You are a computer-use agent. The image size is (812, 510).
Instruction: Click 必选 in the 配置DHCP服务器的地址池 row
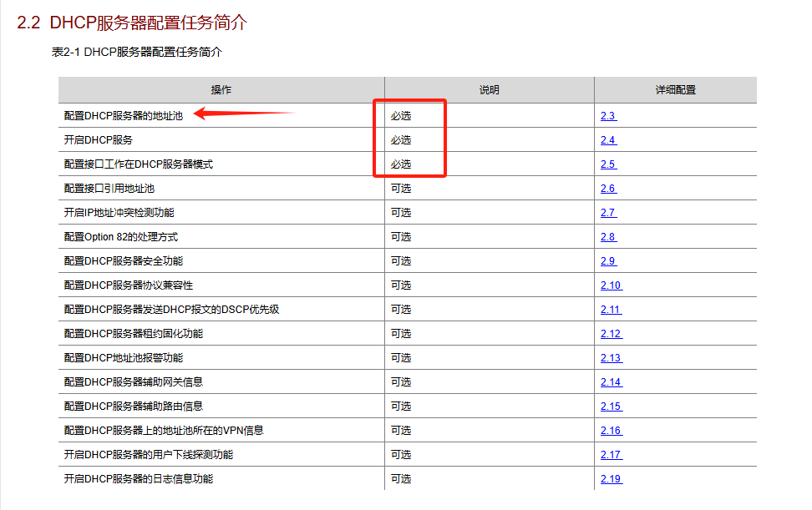(x=401, y=116)
